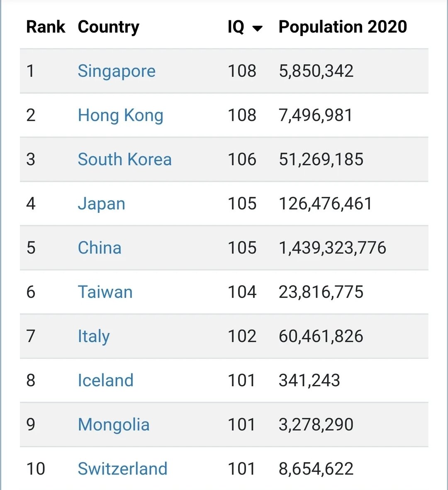
Task: Click Iceland's population cell 341,243
Action: point(309,380)
